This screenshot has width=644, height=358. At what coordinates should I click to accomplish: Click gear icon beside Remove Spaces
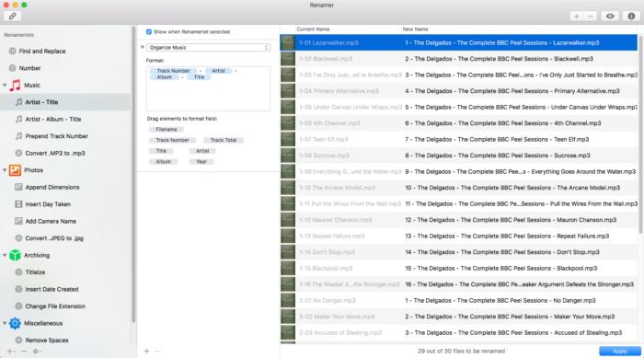tap(19, 340)
